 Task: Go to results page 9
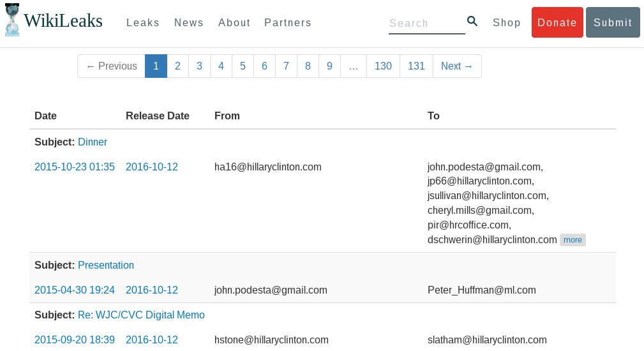pyautogui.click(x=329, y=66)
